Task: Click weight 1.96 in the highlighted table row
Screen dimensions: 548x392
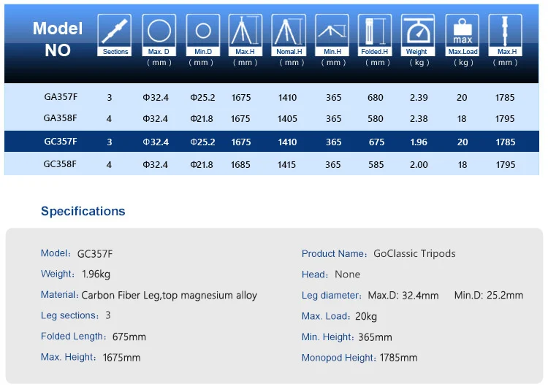Action: (x=419, y=142)
